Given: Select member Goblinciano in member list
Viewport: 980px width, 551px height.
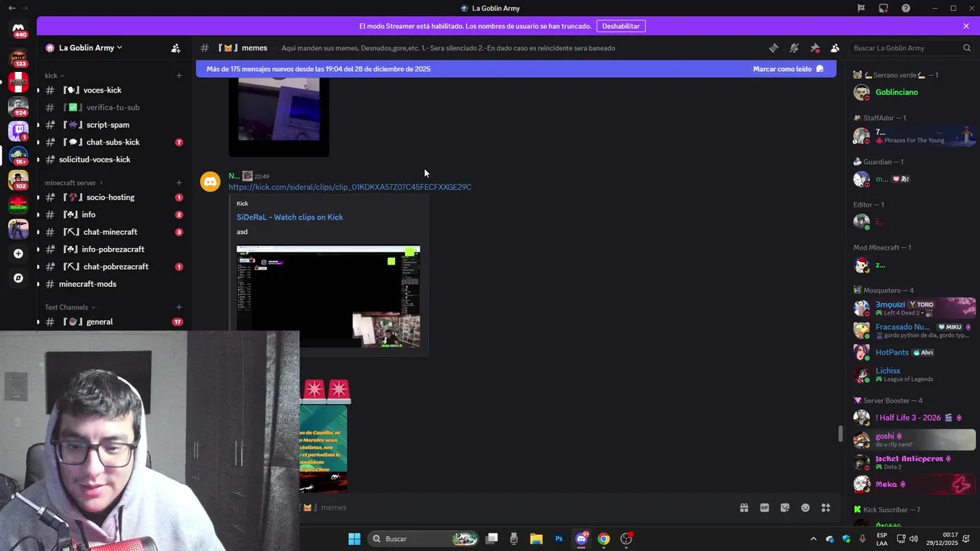Looking at the screenshot, I should [x=911, y=93].
